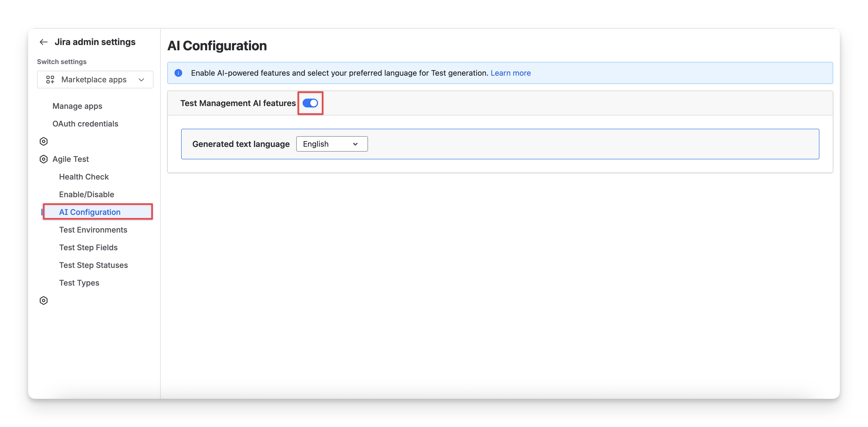
Task: Open Test Environments settings
Action: click(93, 230)
